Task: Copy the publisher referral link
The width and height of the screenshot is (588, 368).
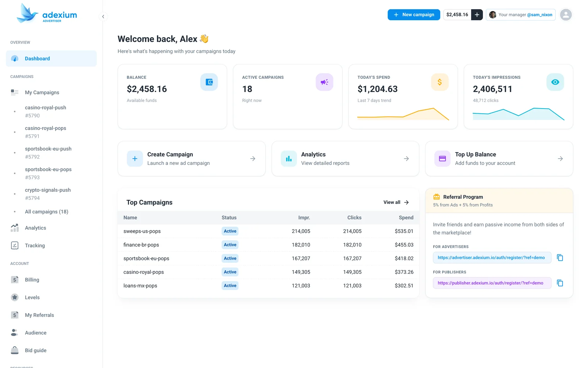Action: tap(560, 283)
